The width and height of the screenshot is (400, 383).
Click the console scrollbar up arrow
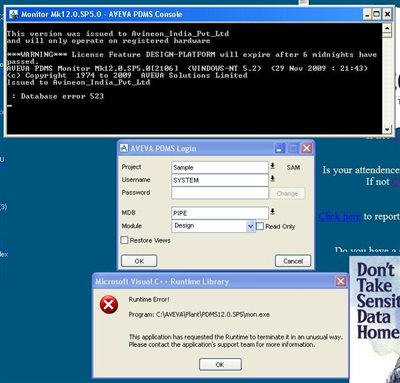387,28
